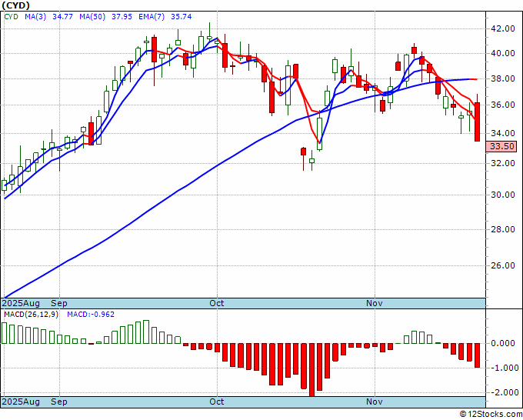Click 2025Aug on the price chart axis

pyautogui.click(x=21, y=303)
